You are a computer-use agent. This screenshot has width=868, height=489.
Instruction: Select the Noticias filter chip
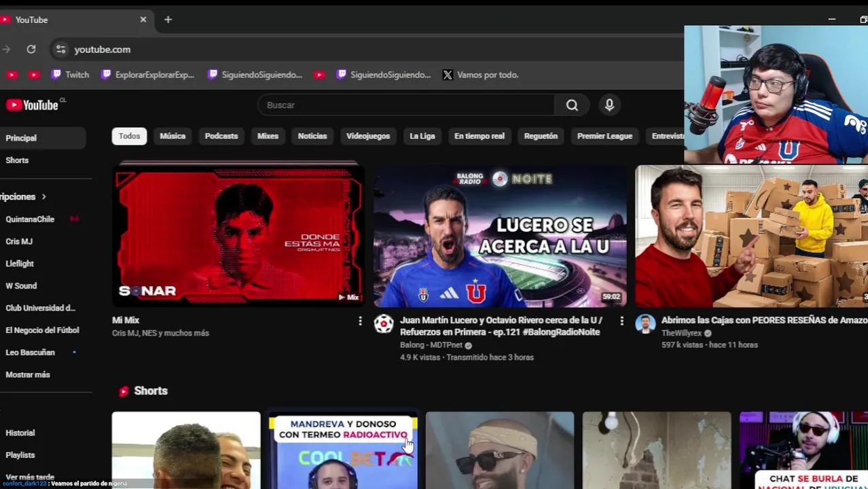(312, 136)
